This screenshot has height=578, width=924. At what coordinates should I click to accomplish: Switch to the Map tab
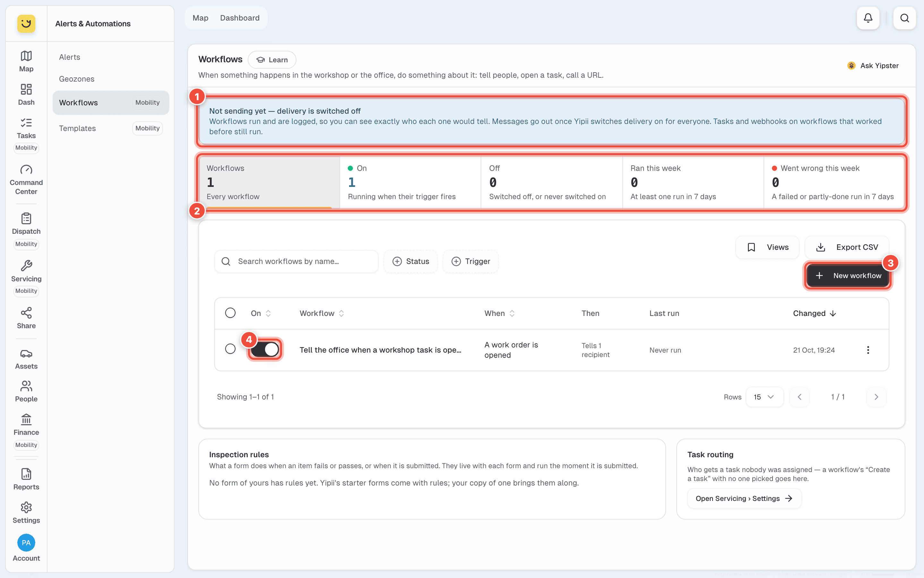pos(201,18)
